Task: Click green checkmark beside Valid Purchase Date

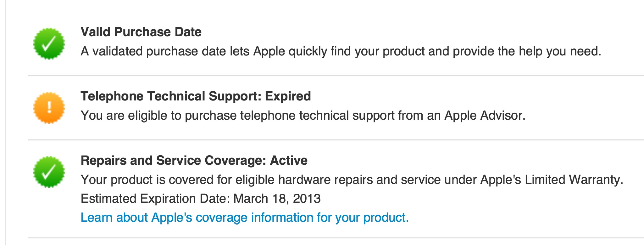Action: 49,44
